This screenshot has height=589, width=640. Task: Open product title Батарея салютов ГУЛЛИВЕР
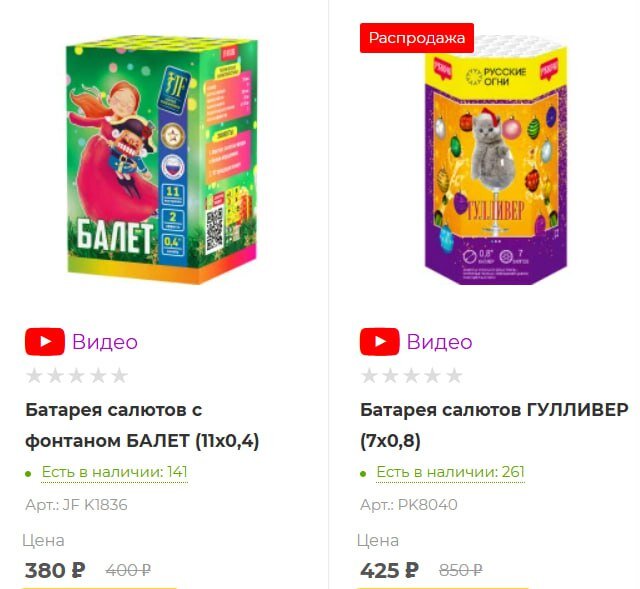[494, 425]
